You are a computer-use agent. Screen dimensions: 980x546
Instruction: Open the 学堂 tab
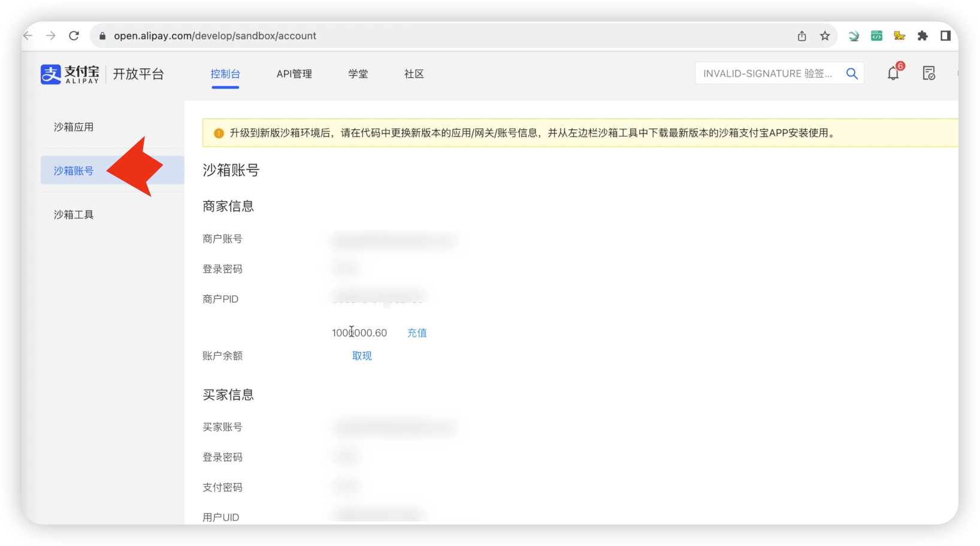click(358, 74)
